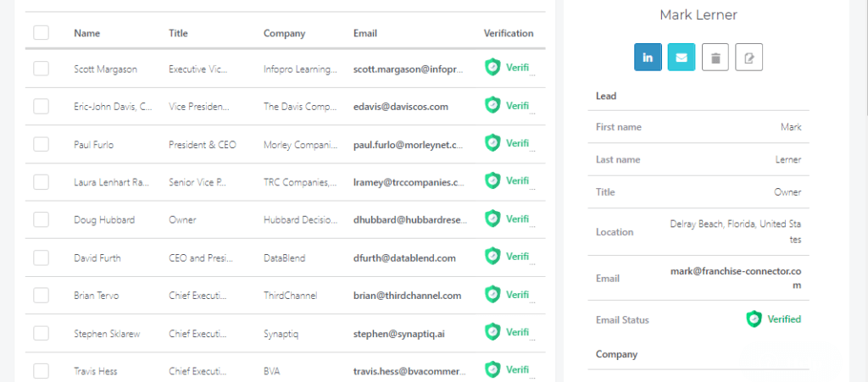Sort by the Name column header
The width and height of the screenshot is (868, 382).
86,34
